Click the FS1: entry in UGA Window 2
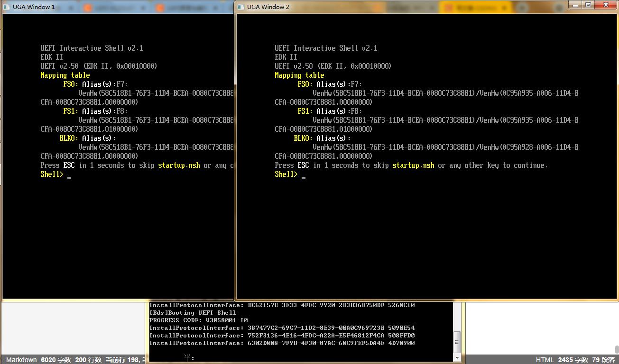 tap(305, 111)
